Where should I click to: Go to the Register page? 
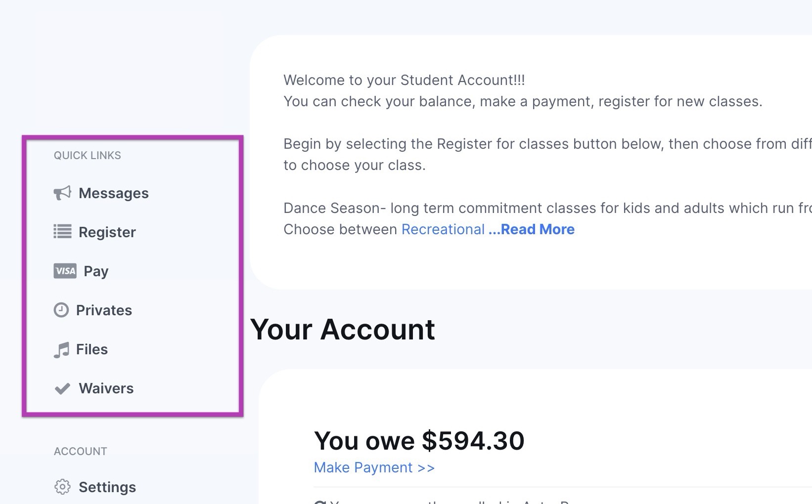click(107, 232)
